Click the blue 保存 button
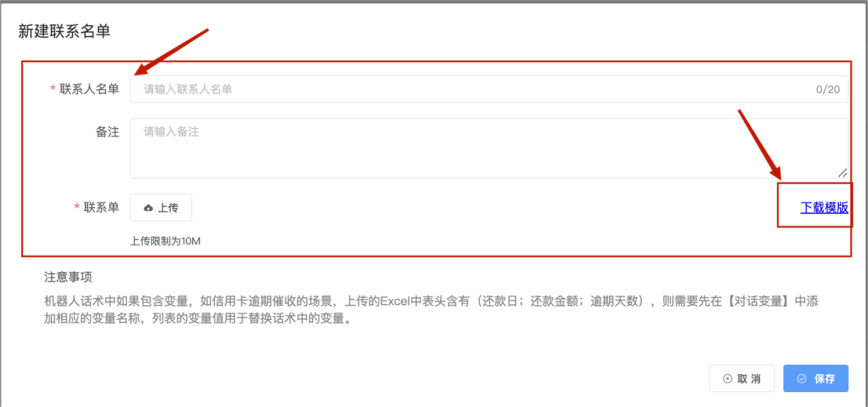Screen dimensions: 868x407 816,379
